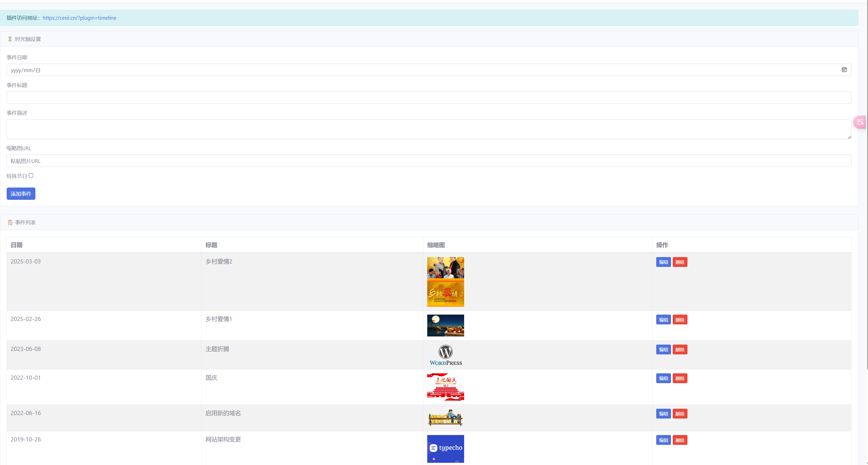
Task: Click inside the 事件描述 textarea
Action: pyautogui.click(x=429, y=129)
